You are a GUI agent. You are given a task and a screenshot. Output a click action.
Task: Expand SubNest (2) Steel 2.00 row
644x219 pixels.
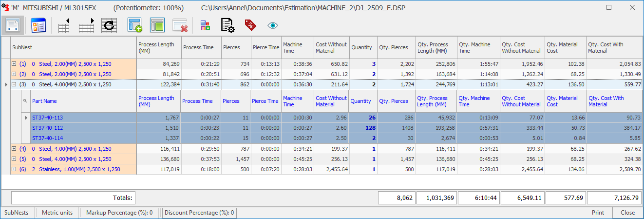tap(14, 74)
